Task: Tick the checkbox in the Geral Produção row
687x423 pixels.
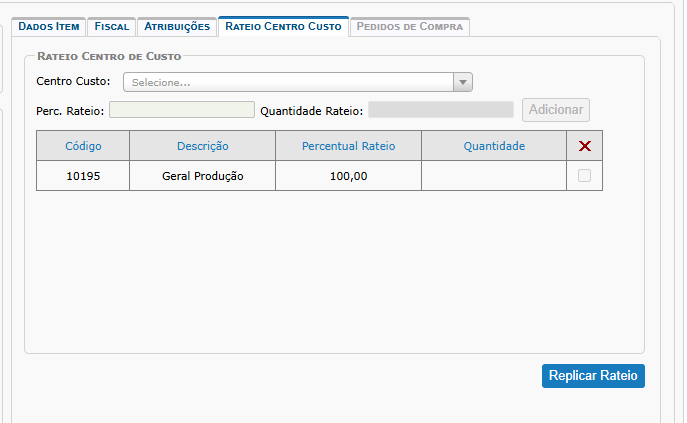Action: 584,176
